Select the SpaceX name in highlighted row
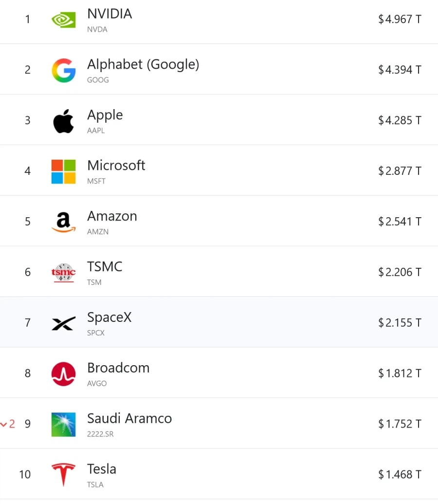The image size is (438, 504). [109, 317]
